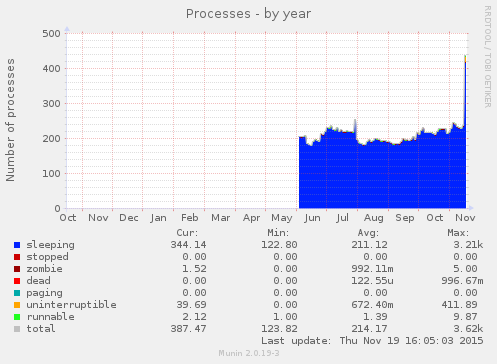Image resolution: width=497 pixels, height=364 pixels.
Task: Click the 'Cur:' column header
Action: pos(187,233)
